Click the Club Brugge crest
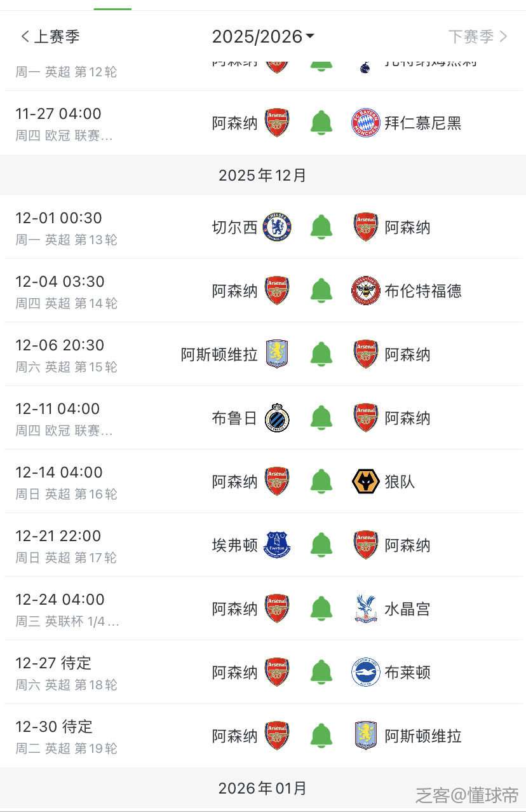This screenshot has height=812, width=526. [277, 418]
